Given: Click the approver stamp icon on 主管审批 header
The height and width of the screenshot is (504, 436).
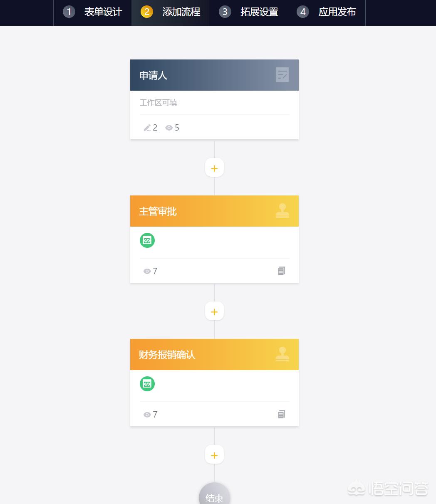Looking at the screenshot, I should pos(282,211).
